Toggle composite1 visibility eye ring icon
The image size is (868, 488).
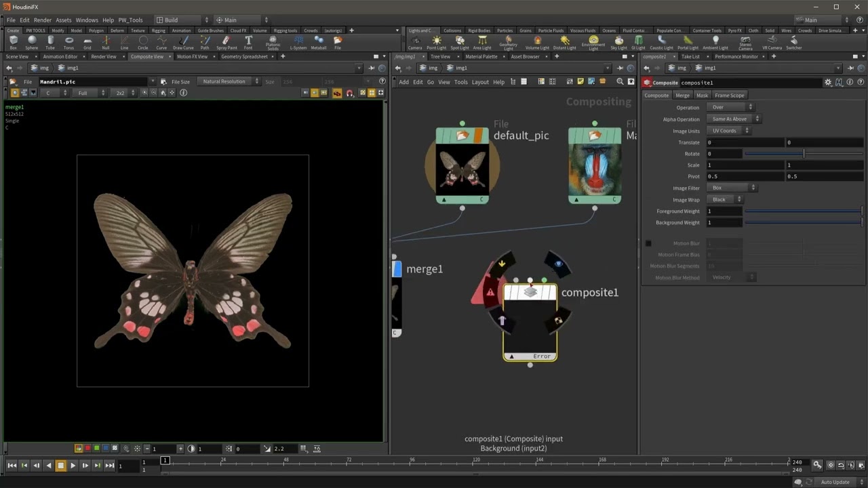[559, 264]
